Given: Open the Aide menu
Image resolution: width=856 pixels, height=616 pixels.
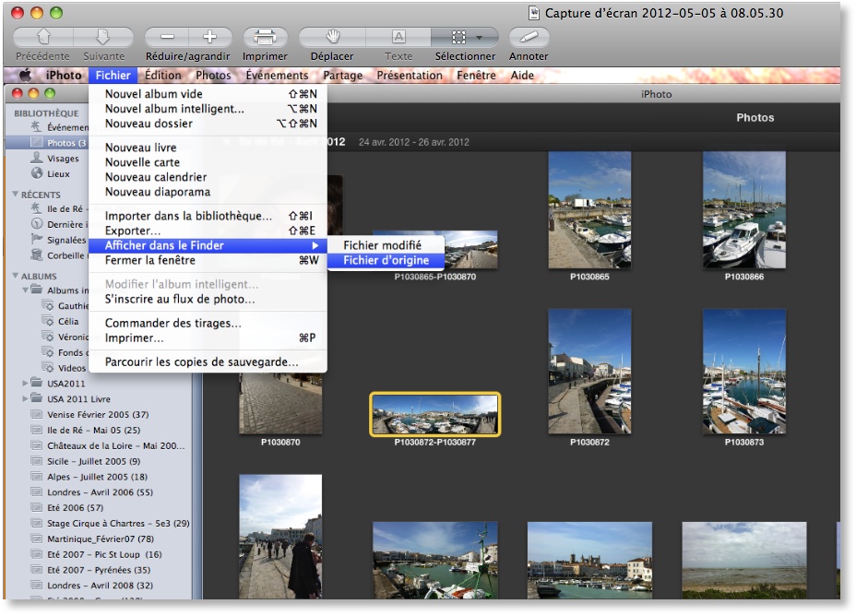Looking at the screenshot, I should 522,76.
